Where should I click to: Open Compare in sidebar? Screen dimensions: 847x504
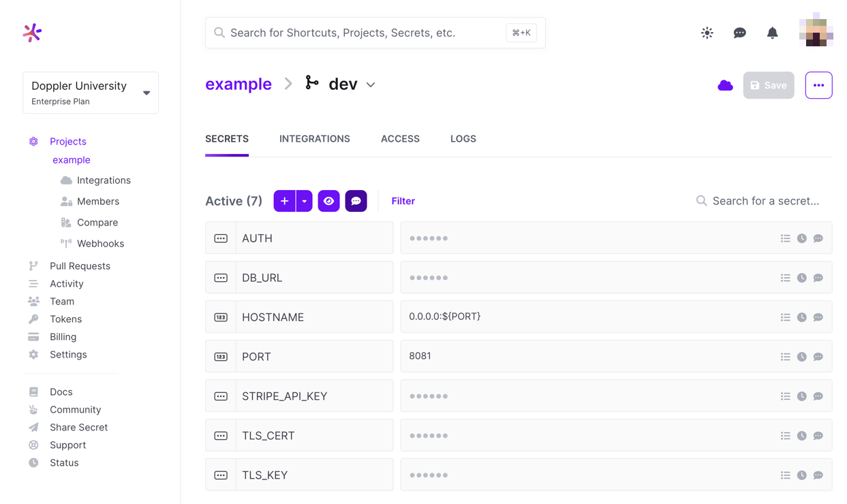click(97, 223)
